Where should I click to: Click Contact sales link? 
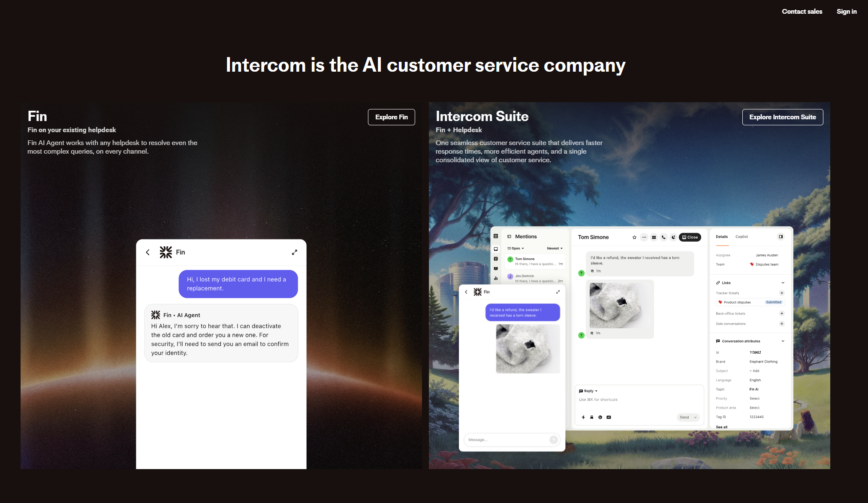click(802, 12)
